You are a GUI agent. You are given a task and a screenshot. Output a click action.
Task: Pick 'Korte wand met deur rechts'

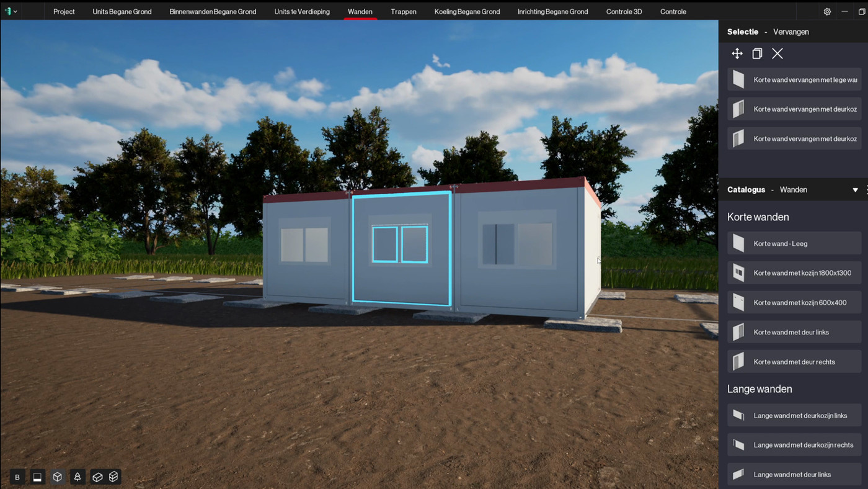click(x=794, y=362)
